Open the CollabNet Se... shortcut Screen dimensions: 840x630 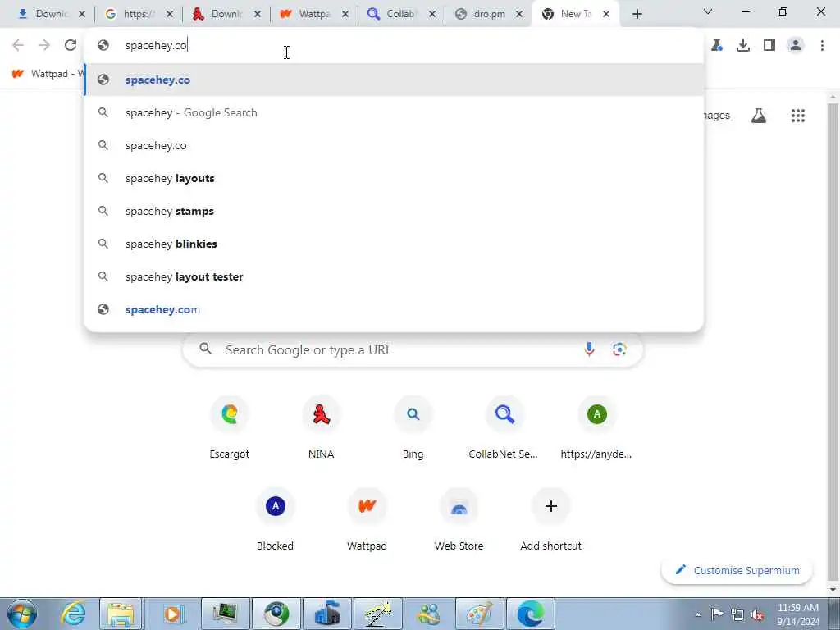(504, 428)
